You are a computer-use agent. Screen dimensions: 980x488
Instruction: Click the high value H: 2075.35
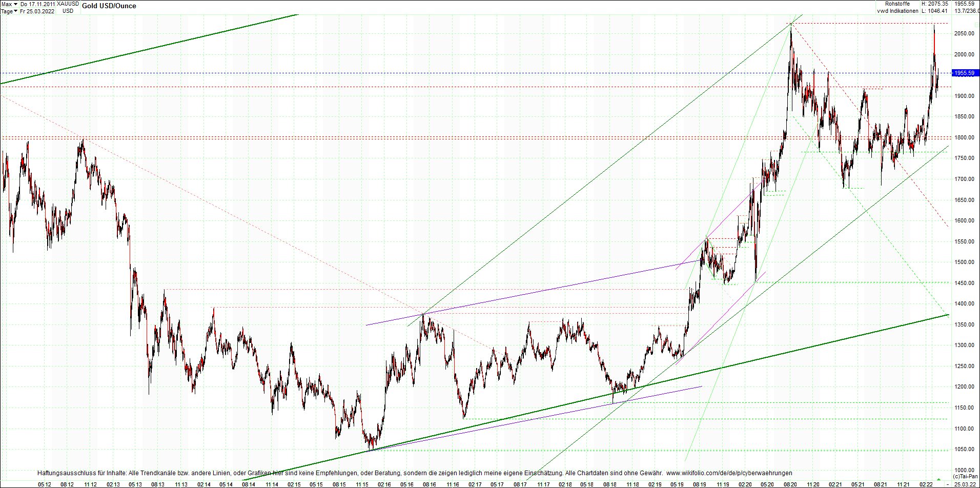pos(935,4)
